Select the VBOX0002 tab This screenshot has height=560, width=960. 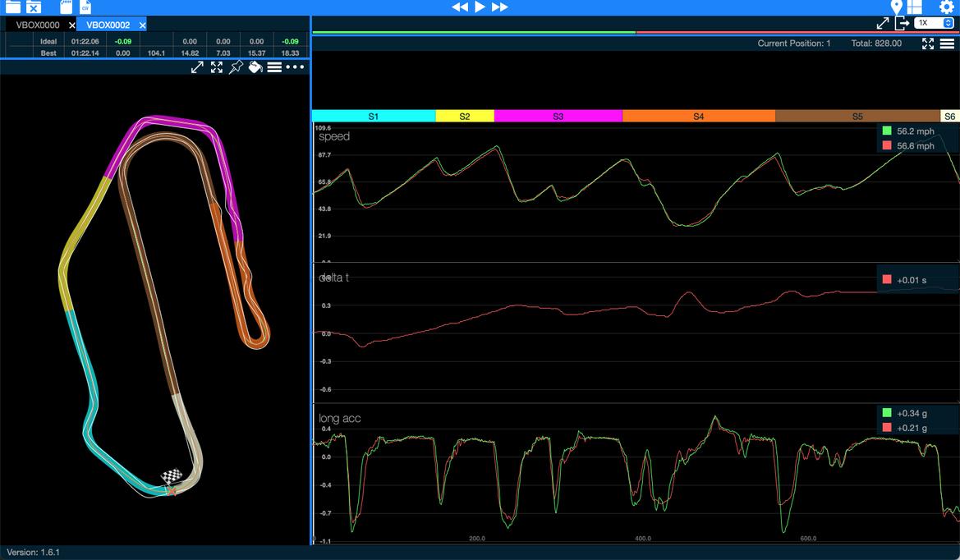107,25
